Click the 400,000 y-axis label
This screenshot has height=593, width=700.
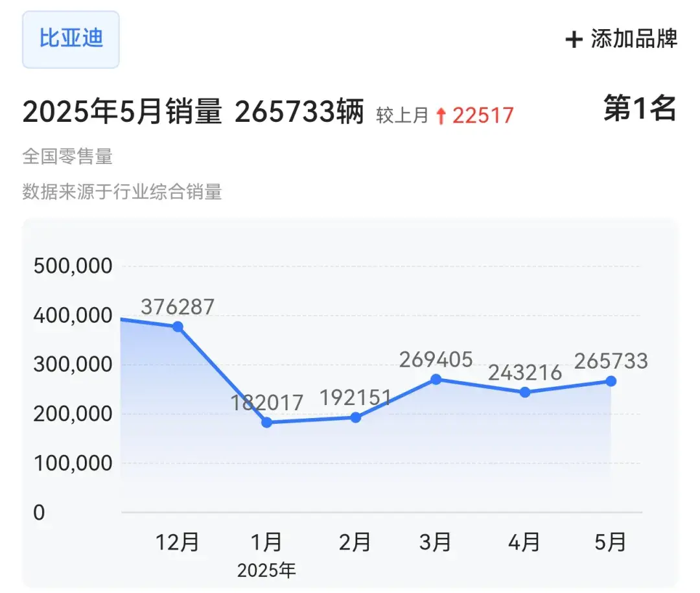pyautogui.click(x=73, y=316)
